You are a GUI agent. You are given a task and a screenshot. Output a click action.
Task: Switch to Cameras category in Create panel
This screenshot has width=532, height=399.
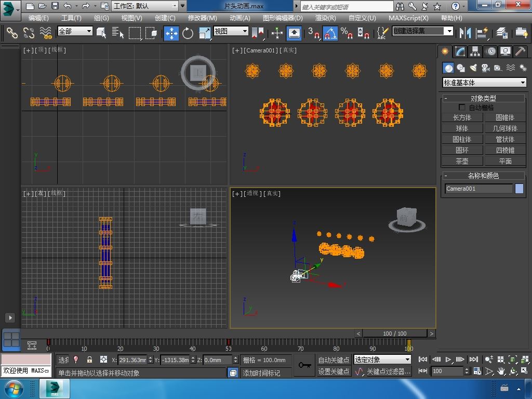point(486,68)
